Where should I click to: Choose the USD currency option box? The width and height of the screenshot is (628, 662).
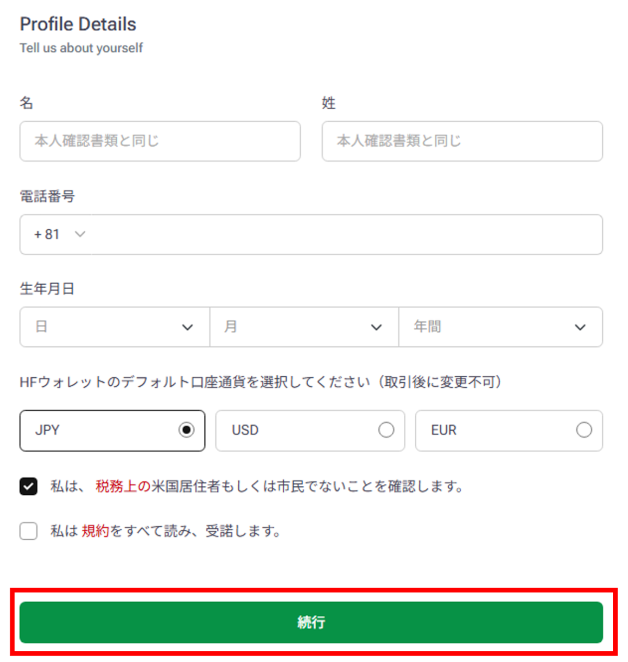pos(310,431)
